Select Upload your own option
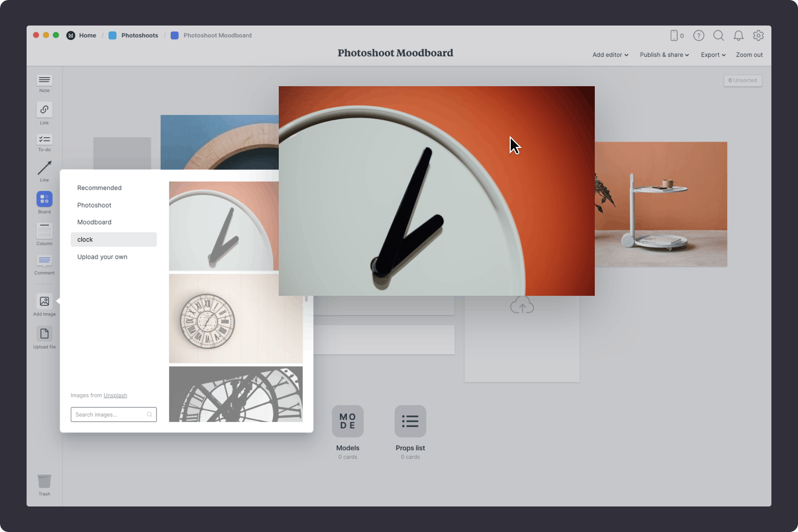The height and width of the screenshot is (532, 798). tap(113, 257)
